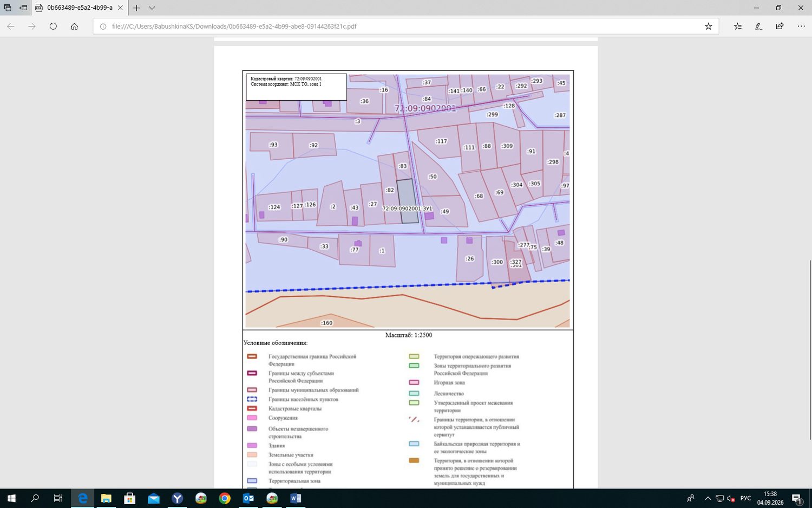This screenshot has width=812, height=508.
Task: Share this page
Action: [x=780, y=26]
